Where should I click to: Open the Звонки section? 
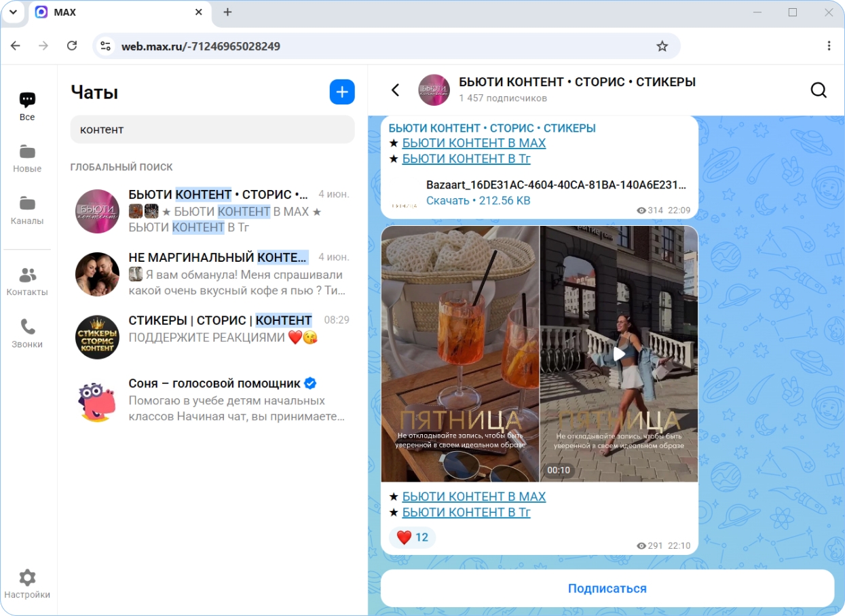27,334
